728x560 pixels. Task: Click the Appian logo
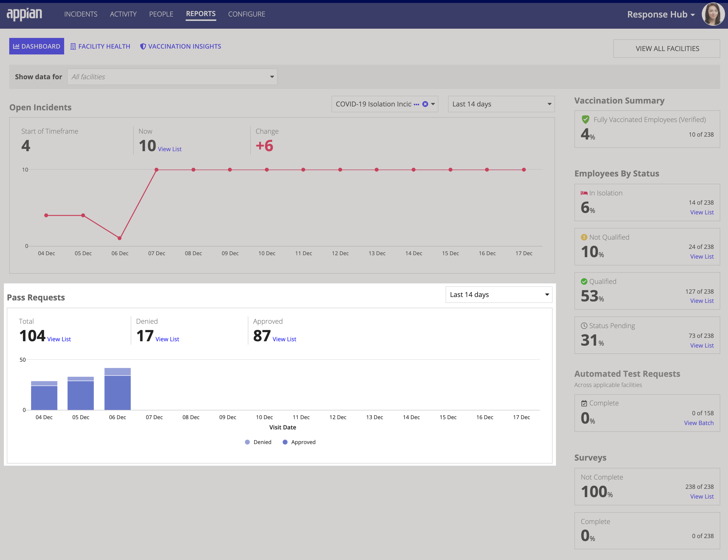24,14
